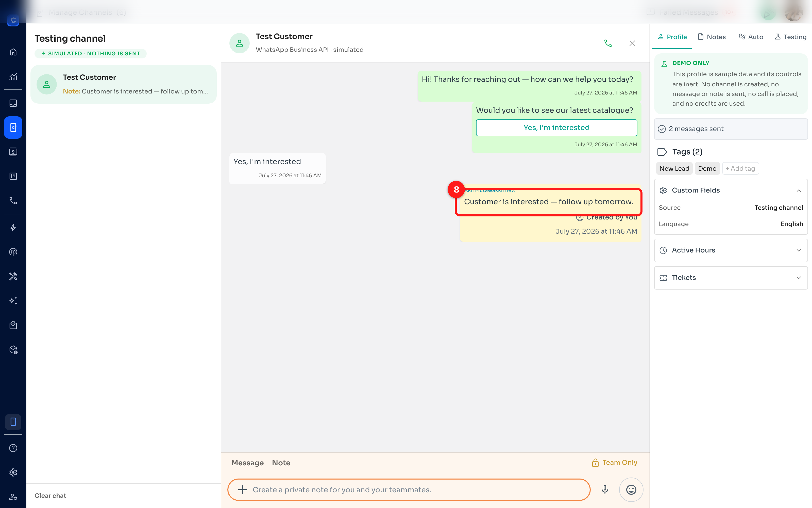Click the '2 messages sent' status row

[x=731, y=129]
